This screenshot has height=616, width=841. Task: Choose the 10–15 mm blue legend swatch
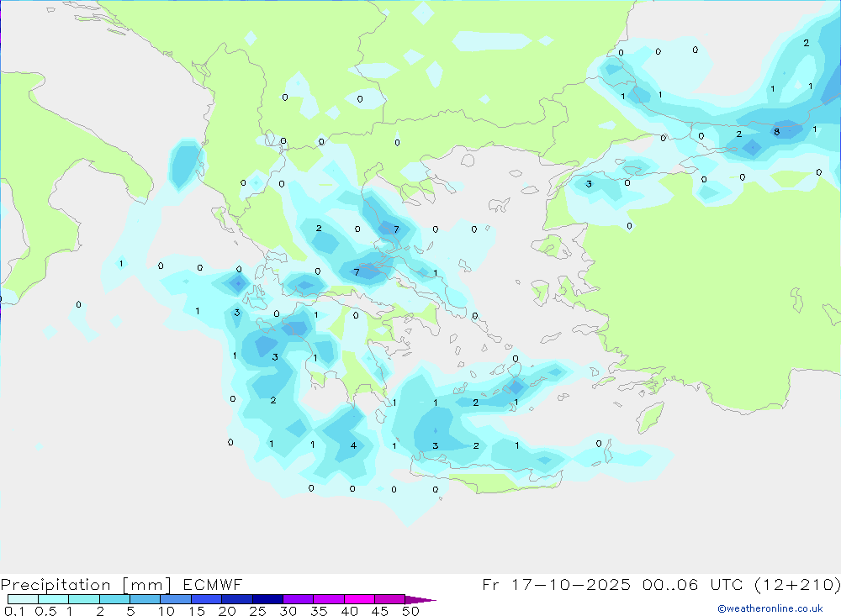tap(176, 599)
